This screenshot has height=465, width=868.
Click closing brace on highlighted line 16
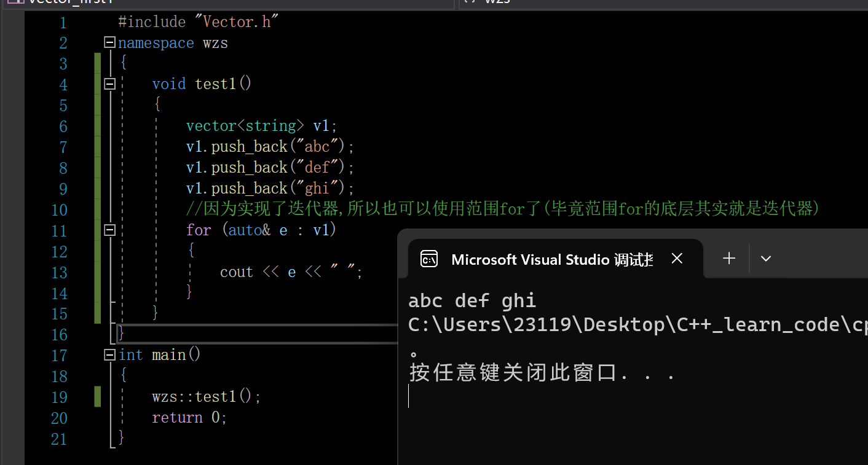(x=121, y=334)
